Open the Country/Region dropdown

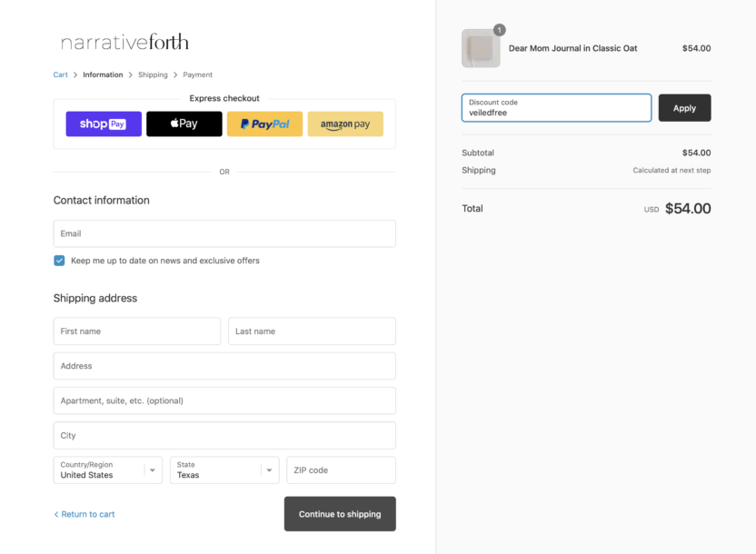click(108, 470)
